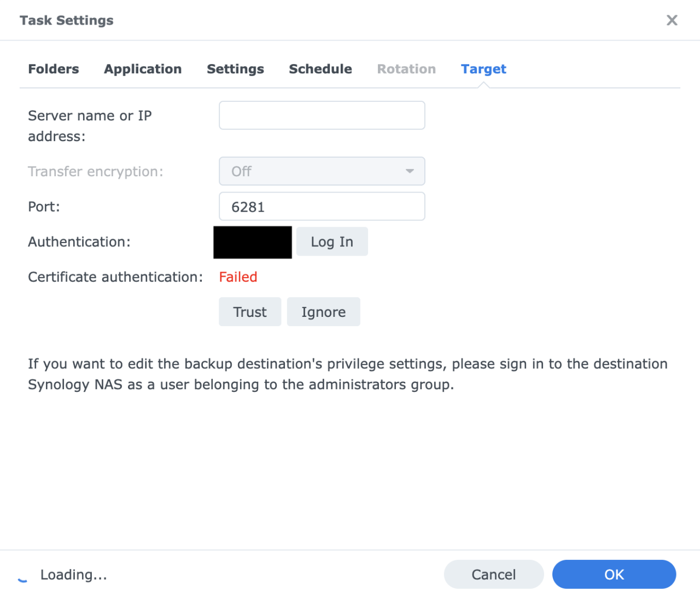The height and width of the screenshot is (596, 700).
Task: Click the dropdown arrow beside Off
Action: click(x=409, y=171)
